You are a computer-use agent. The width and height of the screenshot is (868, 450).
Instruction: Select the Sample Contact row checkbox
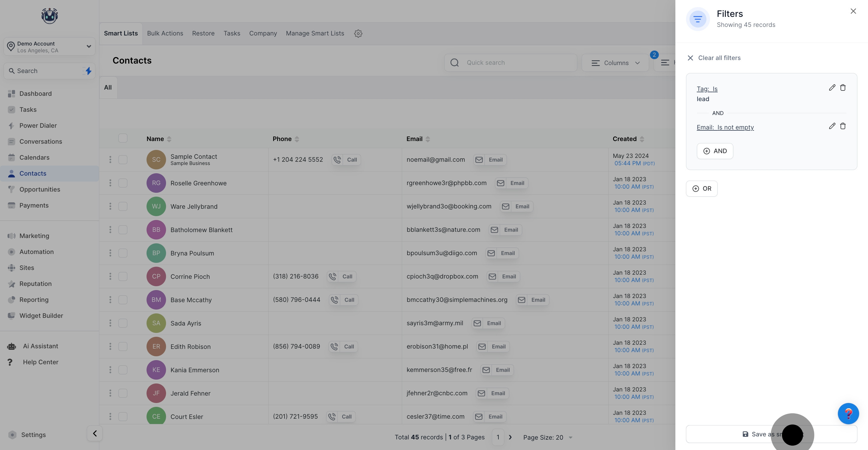[x=123, y=160]
